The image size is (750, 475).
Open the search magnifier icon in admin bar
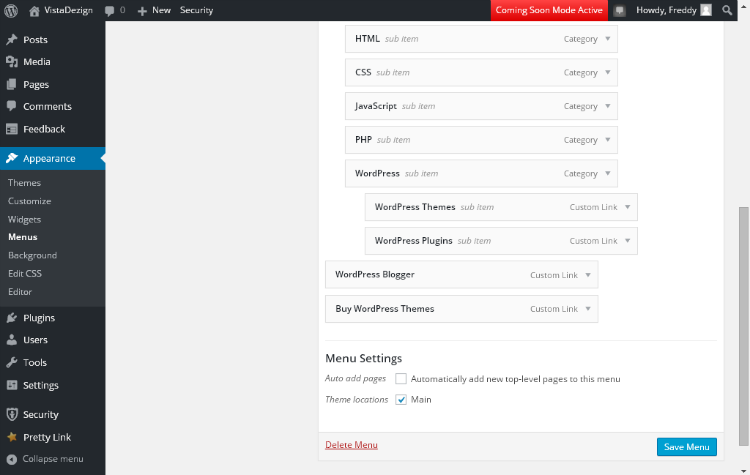click(x=727, y=10)
